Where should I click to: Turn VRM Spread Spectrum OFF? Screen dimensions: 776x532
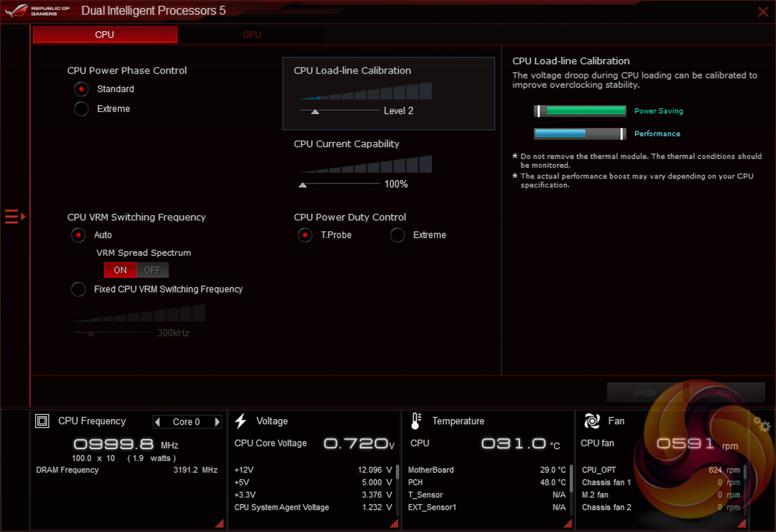coord(152,270)
